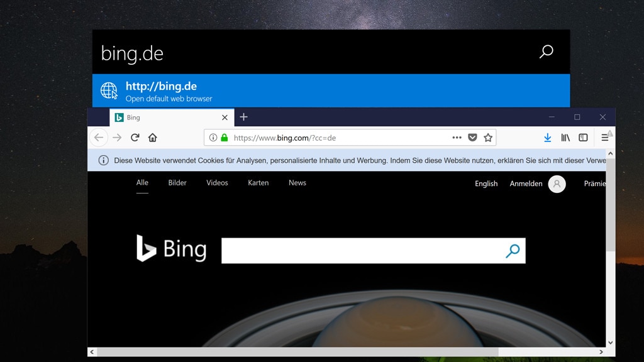Open the Downloads panel
The image size is (644, 362).
[x=547, y=137]
